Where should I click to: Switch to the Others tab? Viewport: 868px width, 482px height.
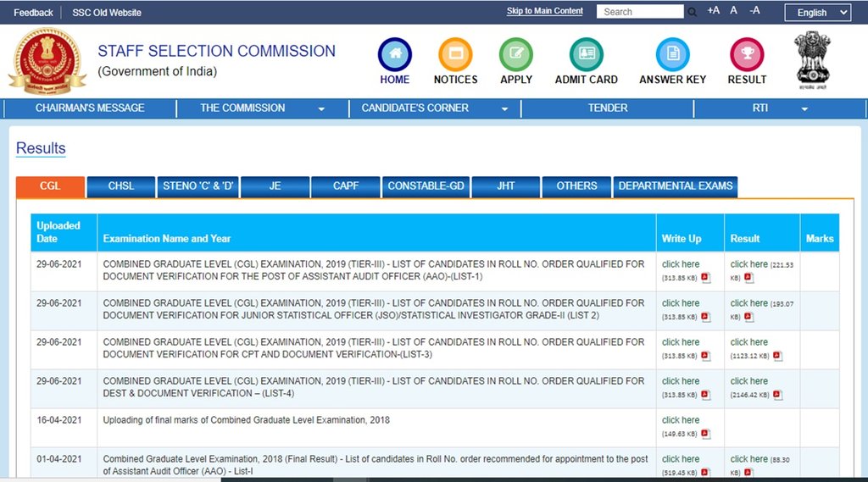pyautogui.click(x=576, y=186)
